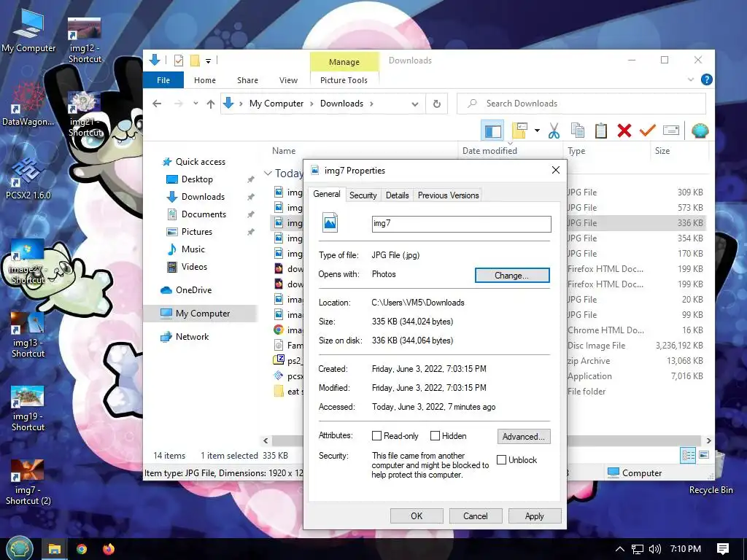This screenshot has height=560, width=747.
Task: Launch Firefox from the taskbar
Action: coord(109,549)
